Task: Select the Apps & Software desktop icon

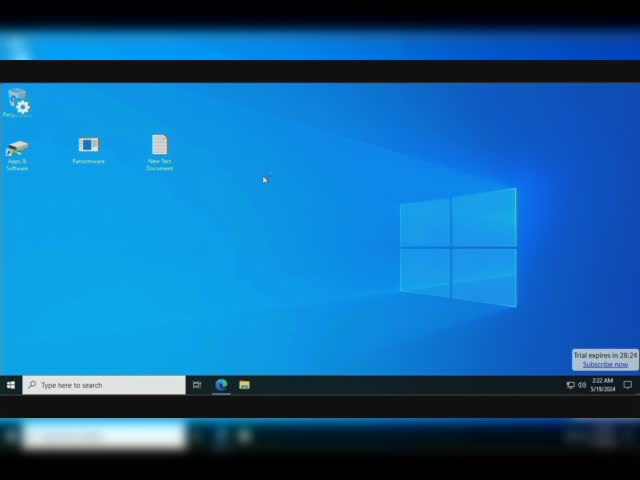Action: [17, 156]
